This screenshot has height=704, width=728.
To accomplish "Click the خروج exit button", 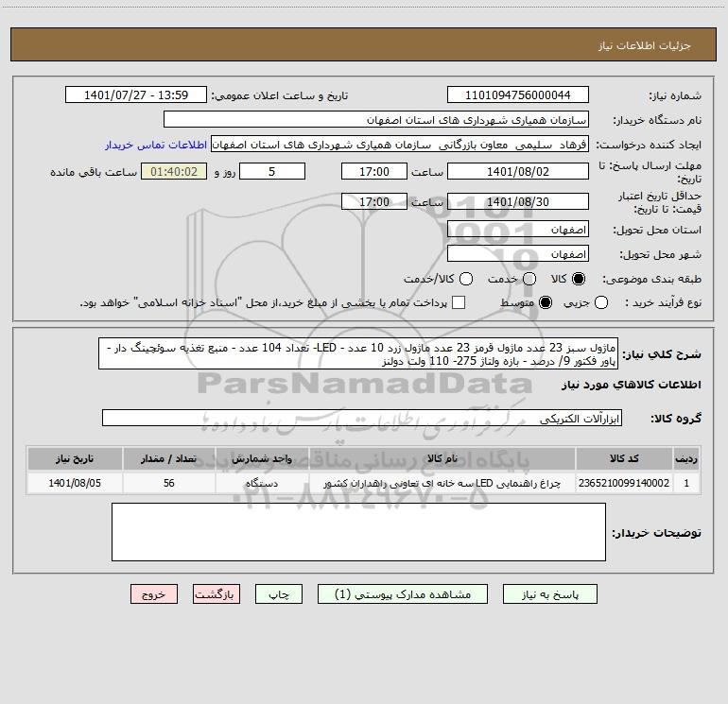I will (154, 594).
